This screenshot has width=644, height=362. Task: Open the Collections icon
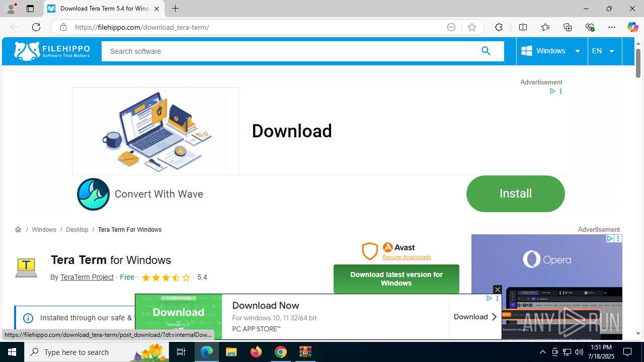coord(568,27)
